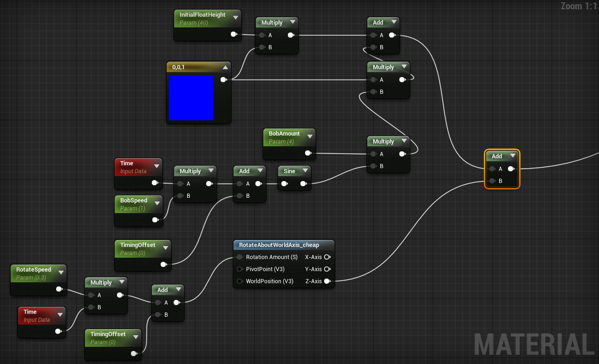This screenshot has width=599, height=364.
Task: Click input pin B on the BobAmount Multiply node
Action: (x=374, y=166)
